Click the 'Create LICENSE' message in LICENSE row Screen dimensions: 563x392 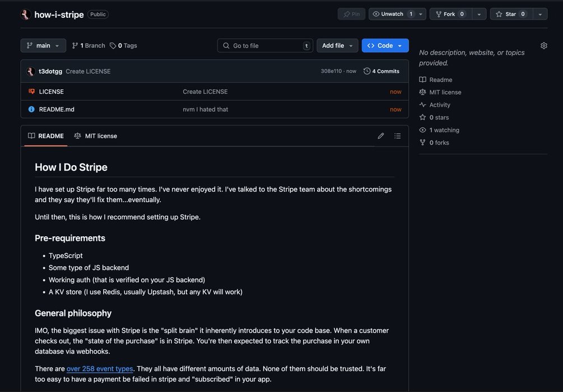(x=205, y=91)
